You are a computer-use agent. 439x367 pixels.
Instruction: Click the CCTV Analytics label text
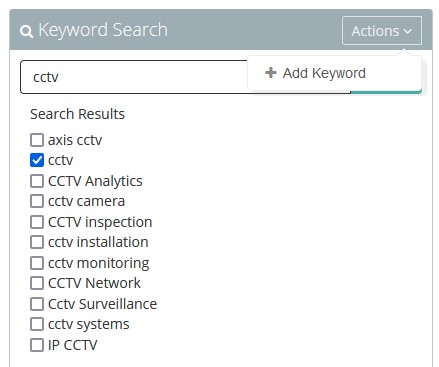click(x=95, y=181)
